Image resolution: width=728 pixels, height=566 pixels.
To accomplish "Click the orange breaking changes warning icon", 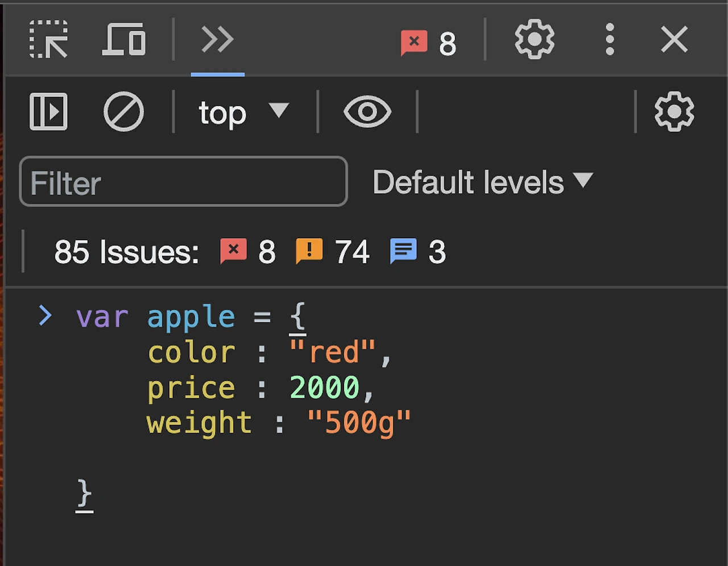I will click(x=309, y=251).
